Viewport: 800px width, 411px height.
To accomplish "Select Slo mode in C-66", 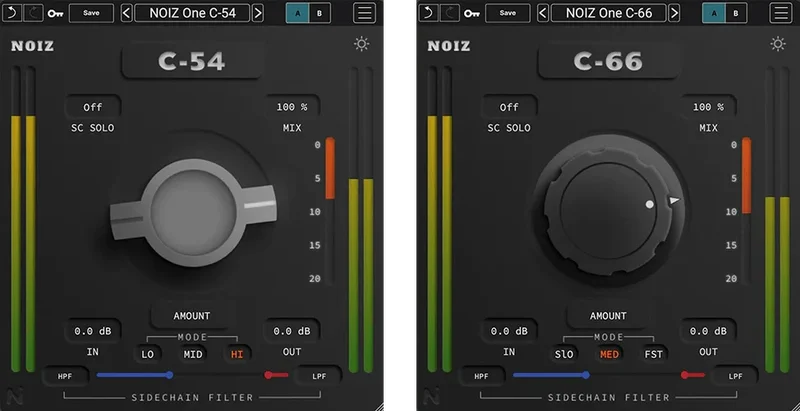I will pos(564,354).
